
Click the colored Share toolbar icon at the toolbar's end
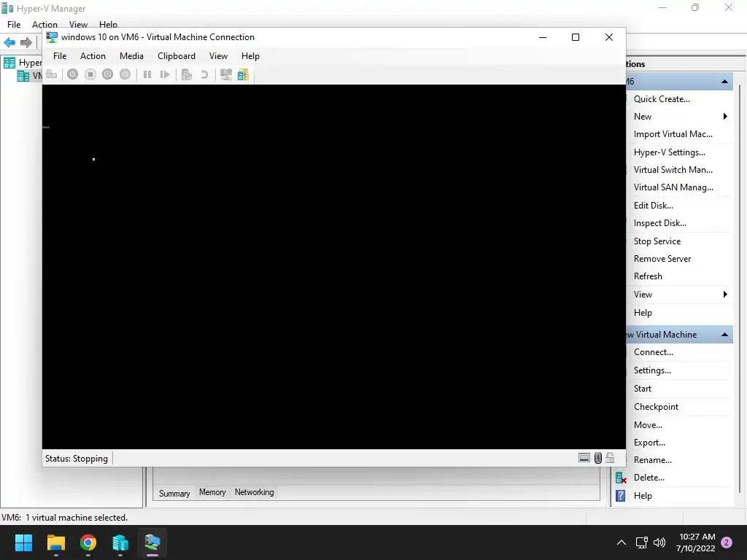point(243,74)
